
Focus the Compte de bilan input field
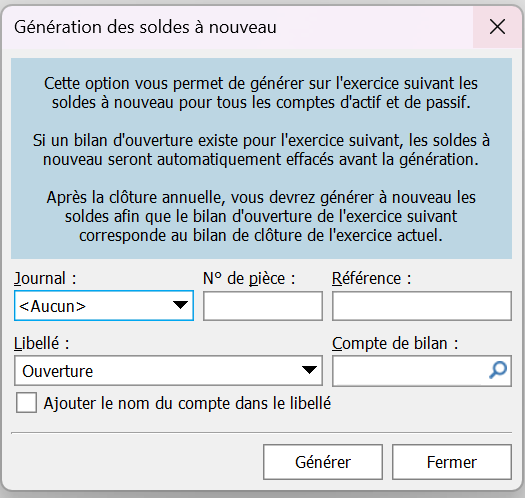click(x=410, y=371)
